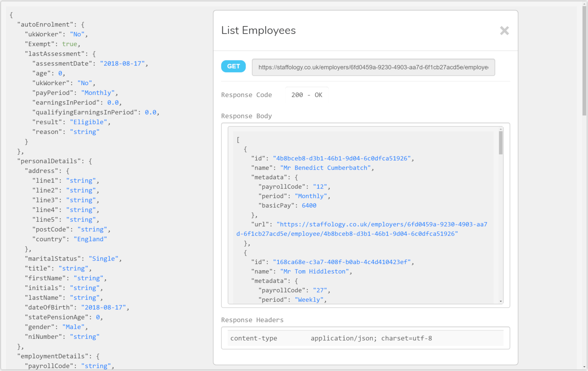
Task: Click the GET method button
Action: pyautogui.click(x=233, y=66)
